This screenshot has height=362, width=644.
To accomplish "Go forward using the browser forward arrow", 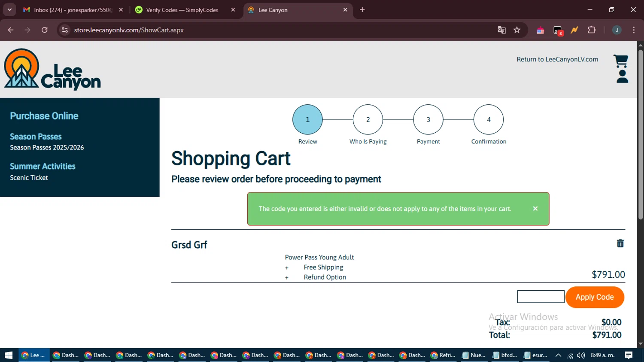I will coord(27,30).
